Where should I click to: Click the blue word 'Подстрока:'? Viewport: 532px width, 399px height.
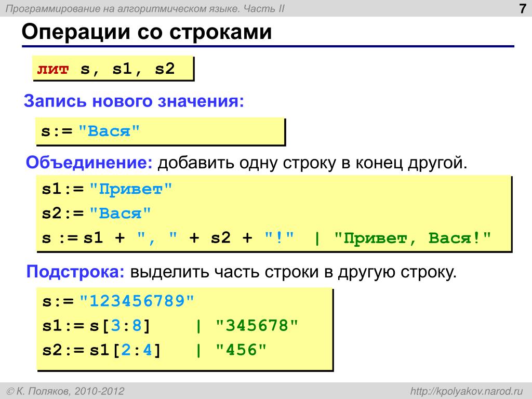(76, 272)
